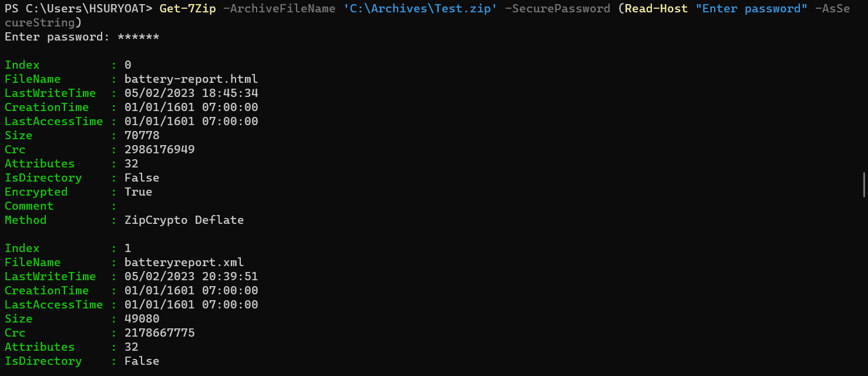Click the Read-Host command word
Image resolution: width=868 pixels, height=376 pixels.
click(x=656, y=9)
